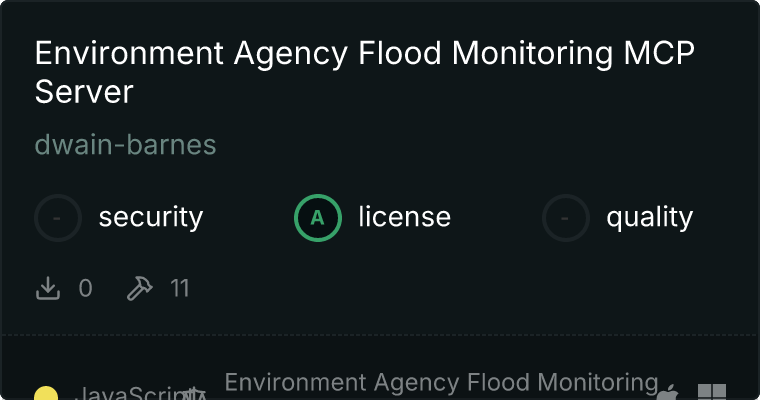Viewport: 760px width, 400px height.
Task: Click the hammer tools icon
Action: [138, 289]
